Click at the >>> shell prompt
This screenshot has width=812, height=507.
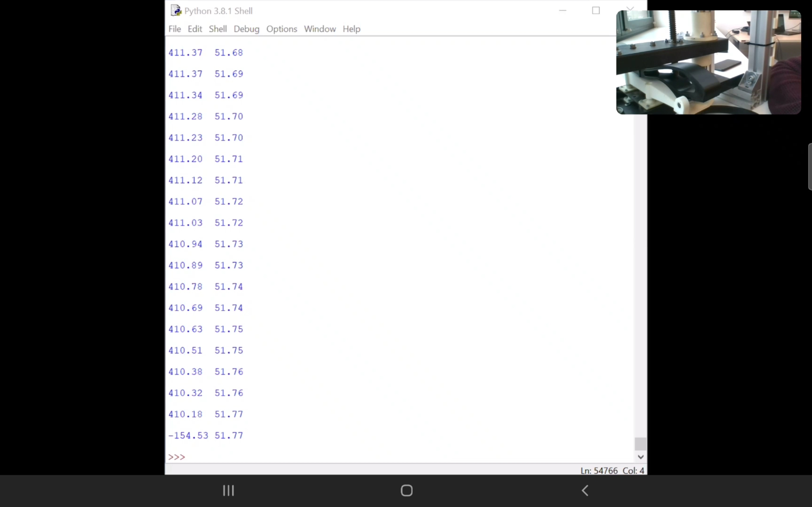[x=177, y=457]
